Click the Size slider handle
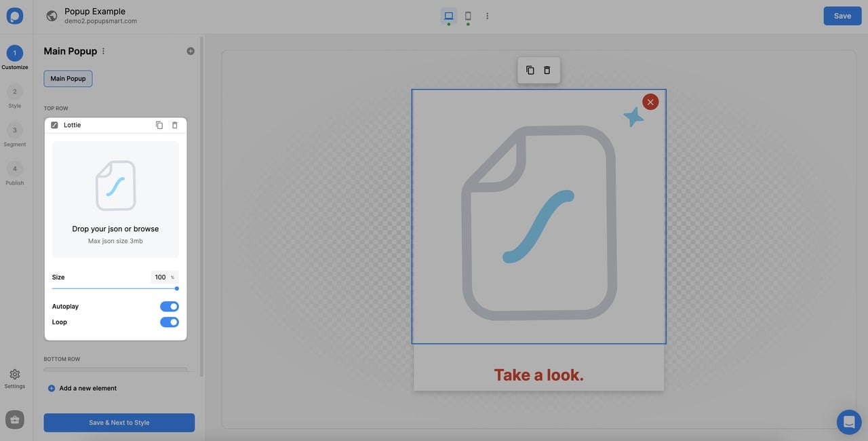868x441 pixels. click(177, 288)
